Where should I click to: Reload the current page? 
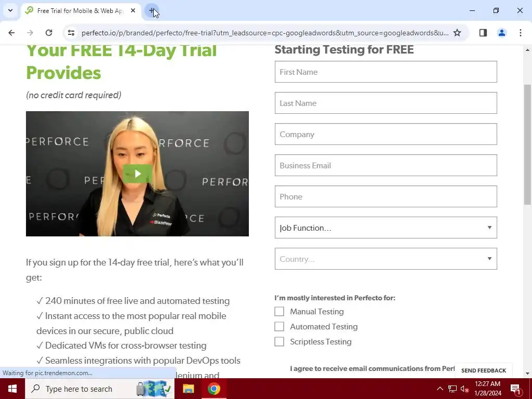[x=49, y=33]
